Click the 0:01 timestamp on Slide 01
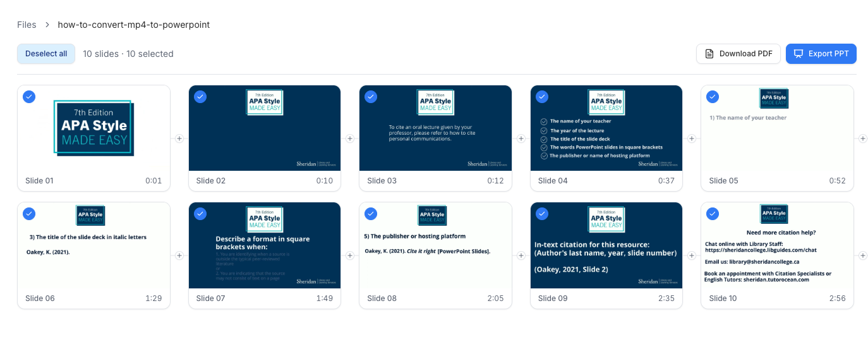 coord(154,181)
